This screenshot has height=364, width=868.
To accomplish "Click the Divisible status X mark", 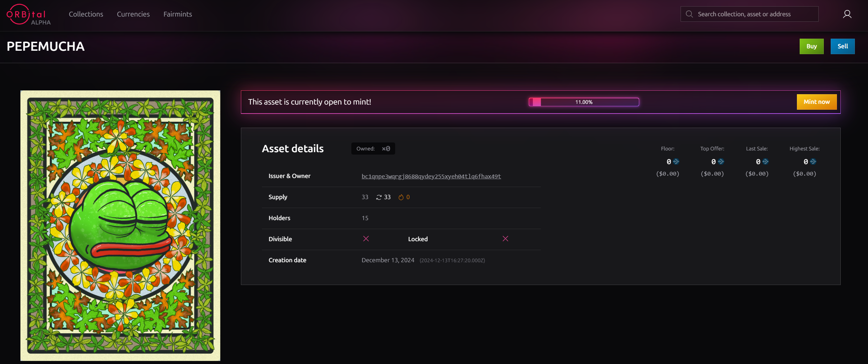I will point(366,239).
